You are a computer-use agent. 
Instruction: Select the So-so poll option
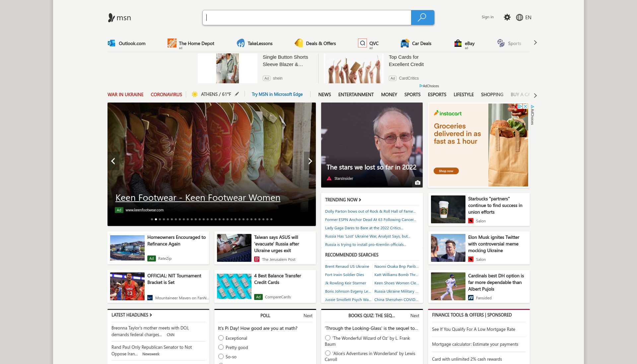pos(221,356)
